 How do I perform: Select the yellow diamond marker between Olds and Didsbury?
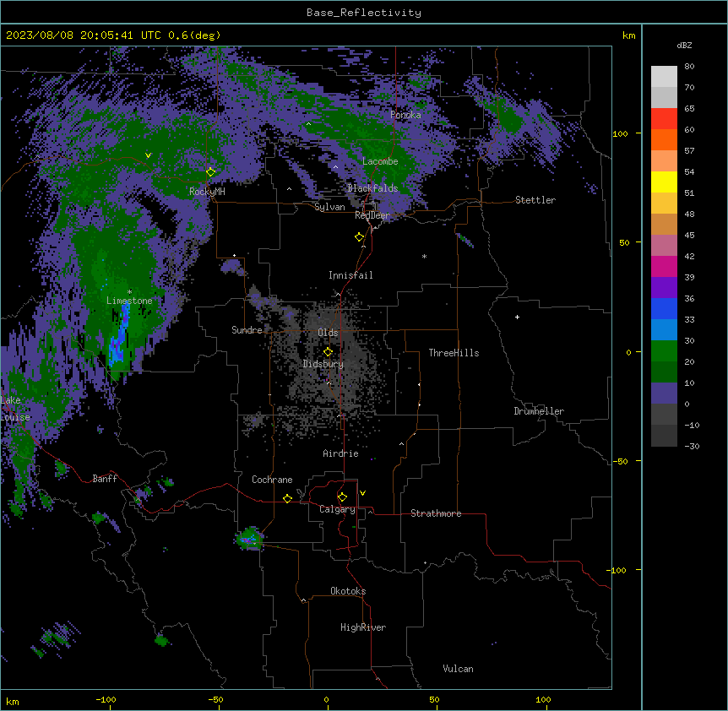[328, 352]
